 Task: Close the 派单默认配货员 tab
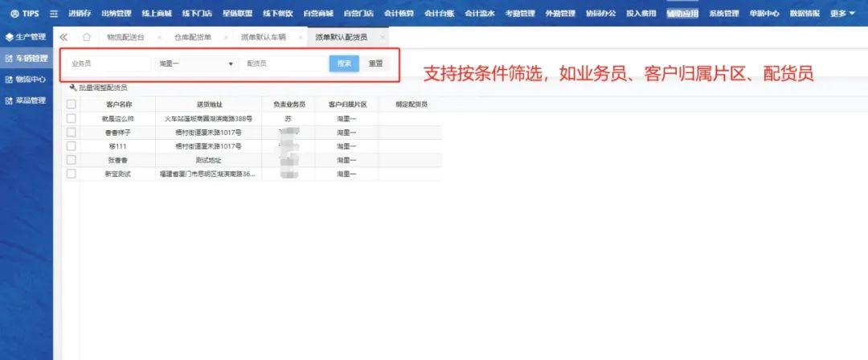click(x=383, y=38)
